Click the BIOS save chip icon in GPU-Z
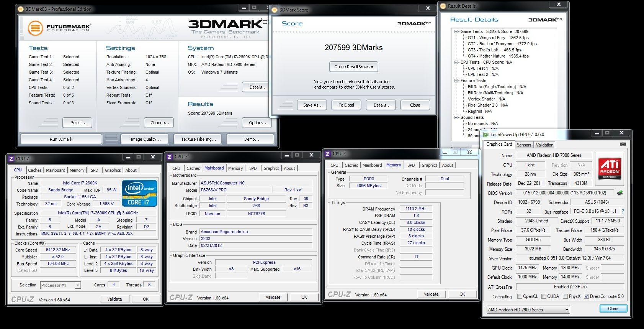Viewport: 644px width, 329px height. pyautogui.click(x=620, y=193)
